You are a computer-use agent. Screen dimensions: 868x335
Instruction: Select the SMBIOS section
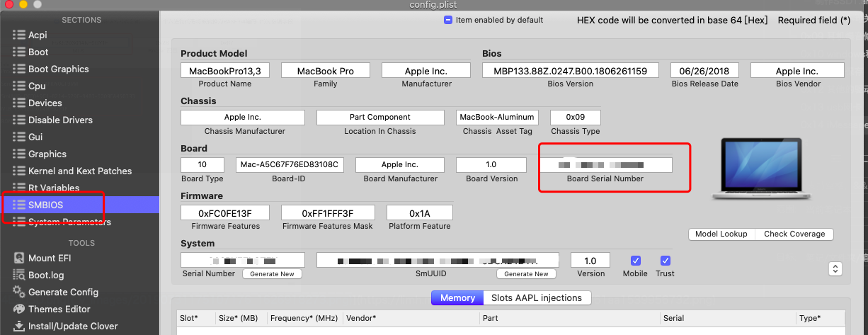click(79, 205)
